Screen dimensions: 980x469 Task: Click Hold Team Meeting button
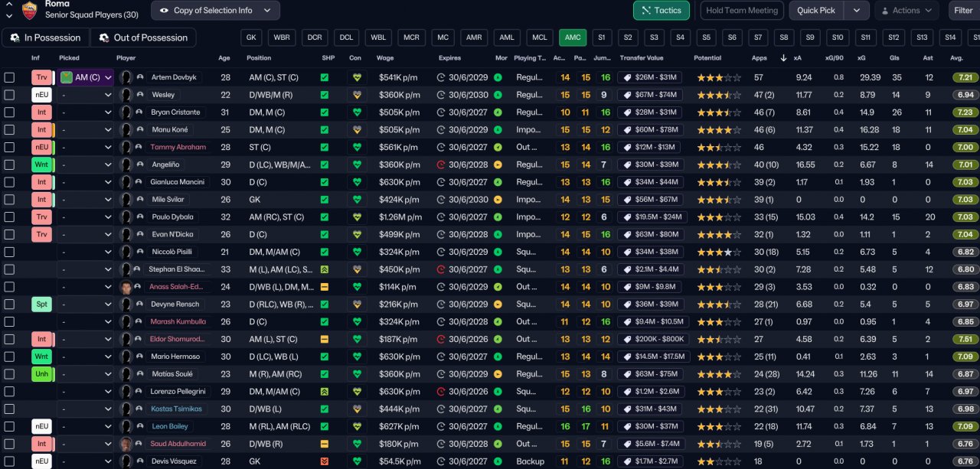click(x=741, y=11)
